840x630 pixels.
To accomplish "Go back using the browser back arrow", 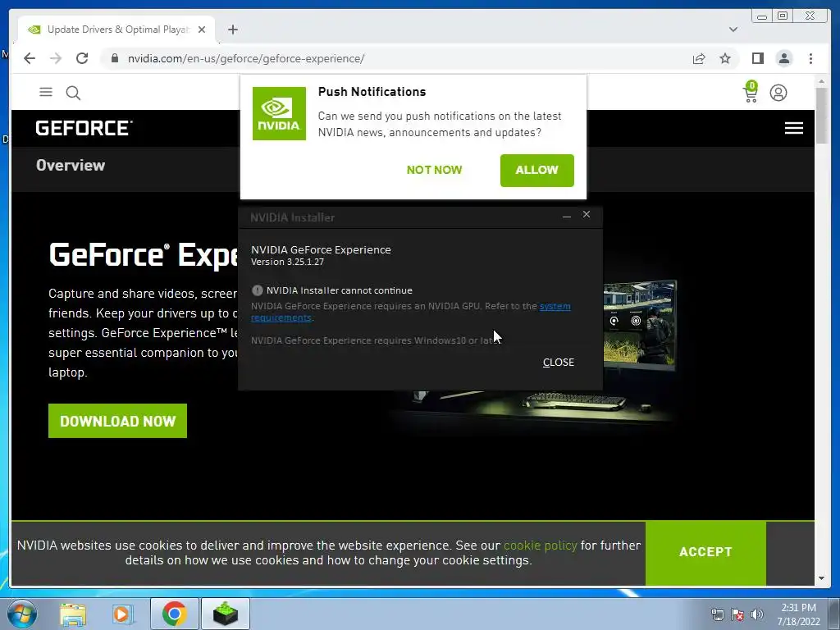I will click(30, 58).
